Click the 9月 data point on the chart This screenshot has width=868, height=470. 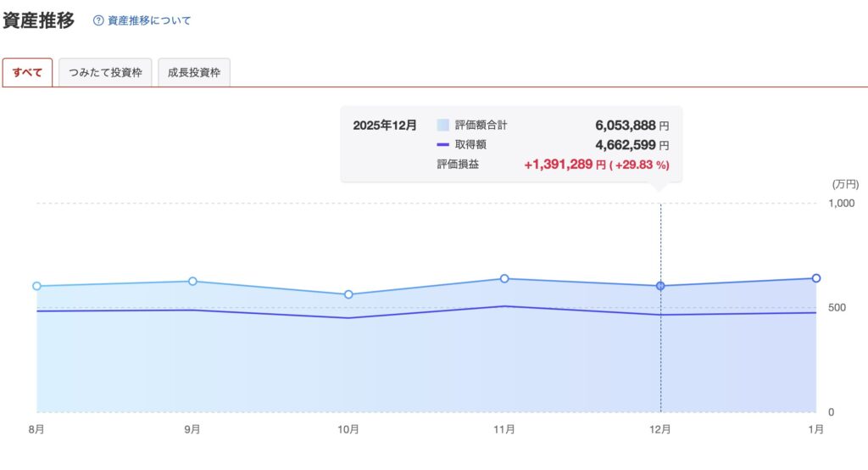[192, 281]
